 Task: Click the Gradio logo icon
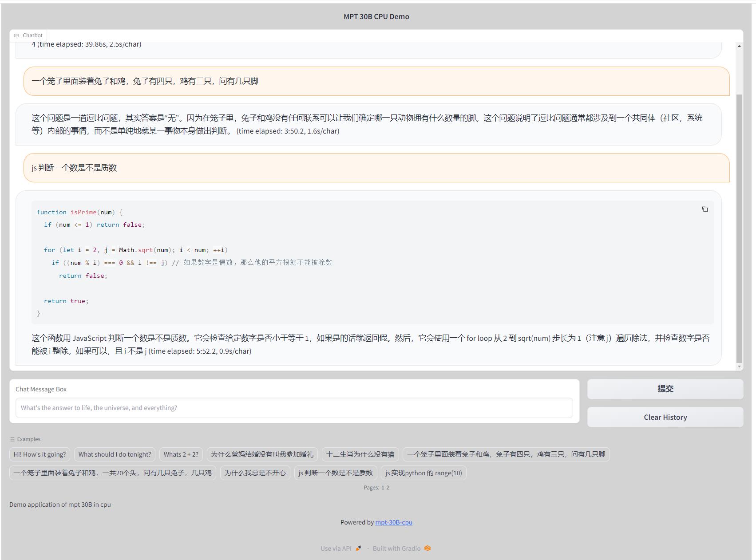427,548
